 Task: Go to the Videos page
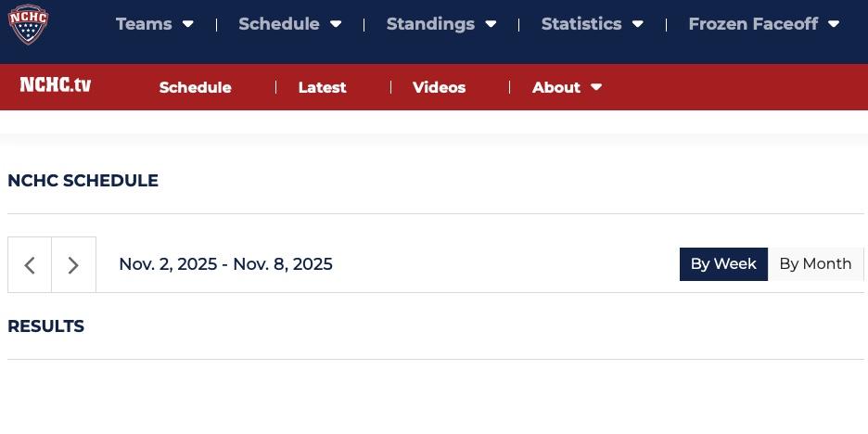[x=439, y=87]
